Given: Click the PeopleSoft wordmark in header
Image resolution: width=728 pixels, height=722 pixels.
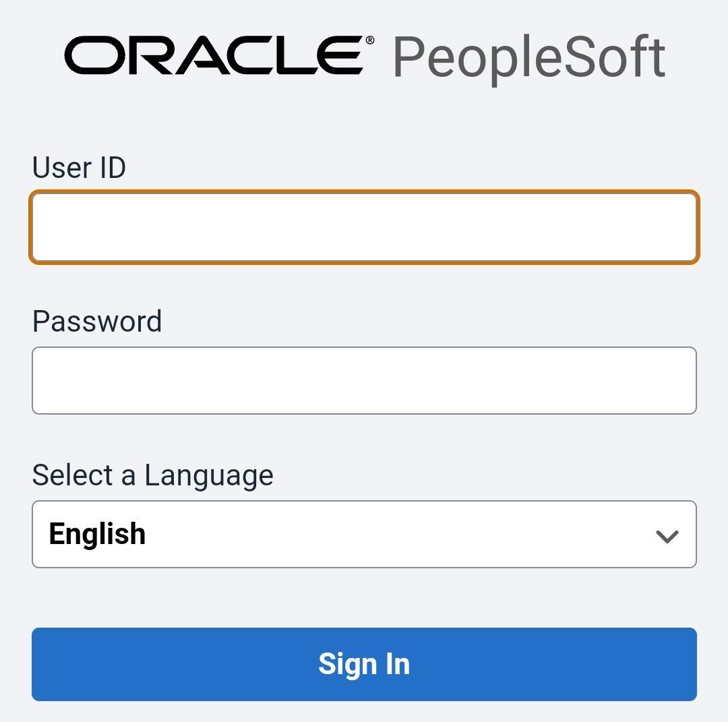Looking at the screenshot, I should point(528,58).
